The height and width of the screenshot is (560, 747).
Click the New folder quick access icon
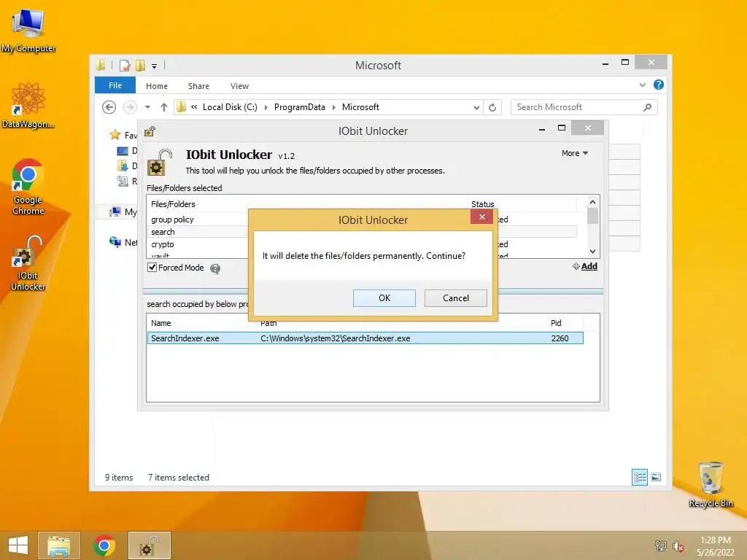[x=140, y=65]
